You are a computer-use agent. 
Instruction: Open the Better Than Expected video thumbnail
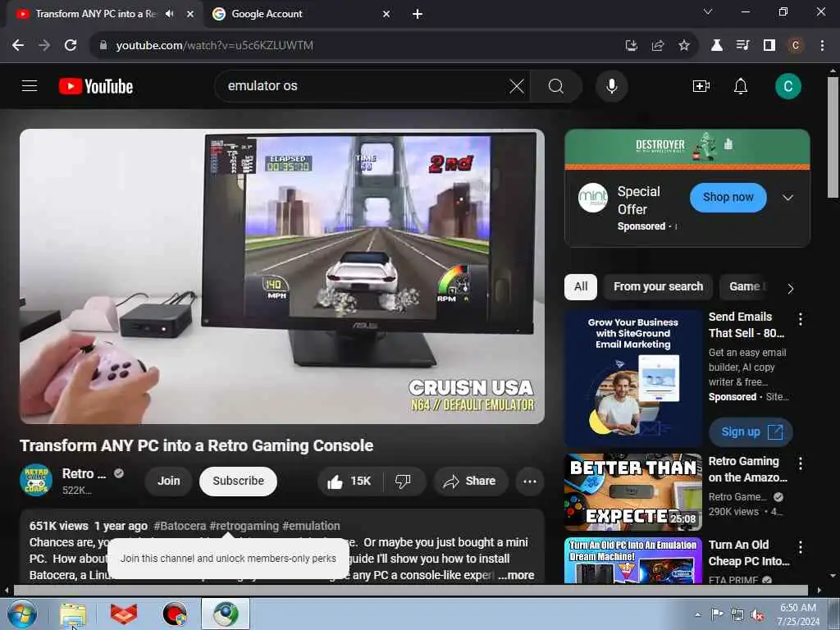click(x=632, y=492)
